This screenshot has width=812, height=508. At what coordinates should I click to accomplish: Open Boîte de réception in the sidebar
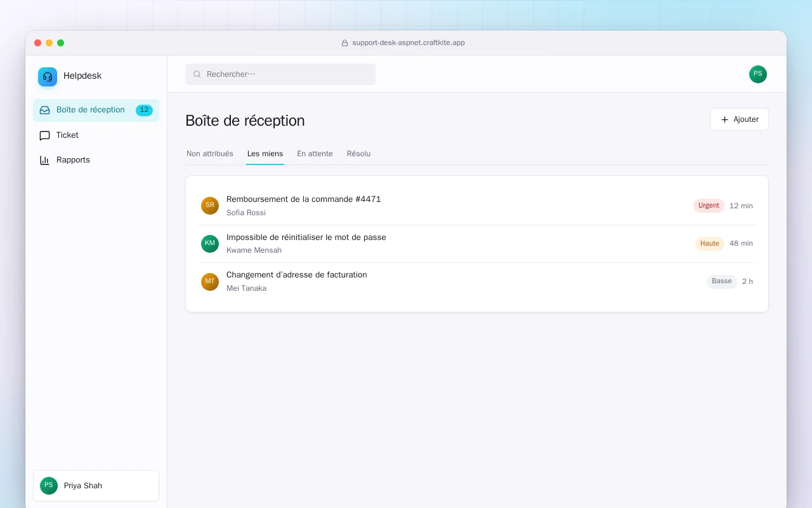96,110
